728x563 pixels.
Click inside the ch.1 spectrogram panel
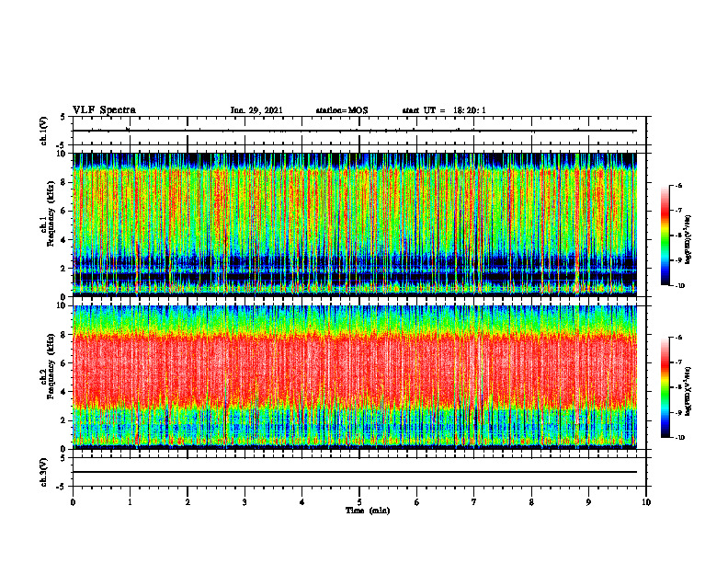coord(355,224)
